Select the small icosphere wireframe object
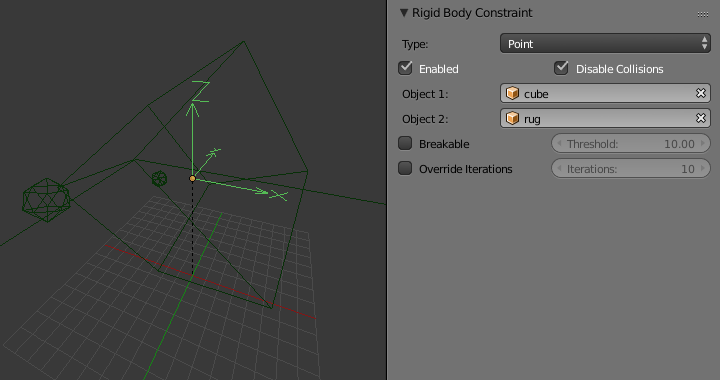The image size is (720, 380). click(159, 179)
